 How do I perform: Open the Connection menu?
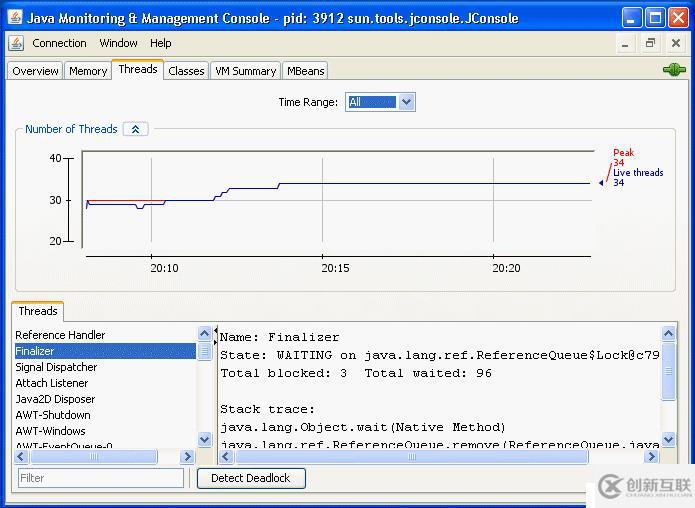tap(59, 43)
